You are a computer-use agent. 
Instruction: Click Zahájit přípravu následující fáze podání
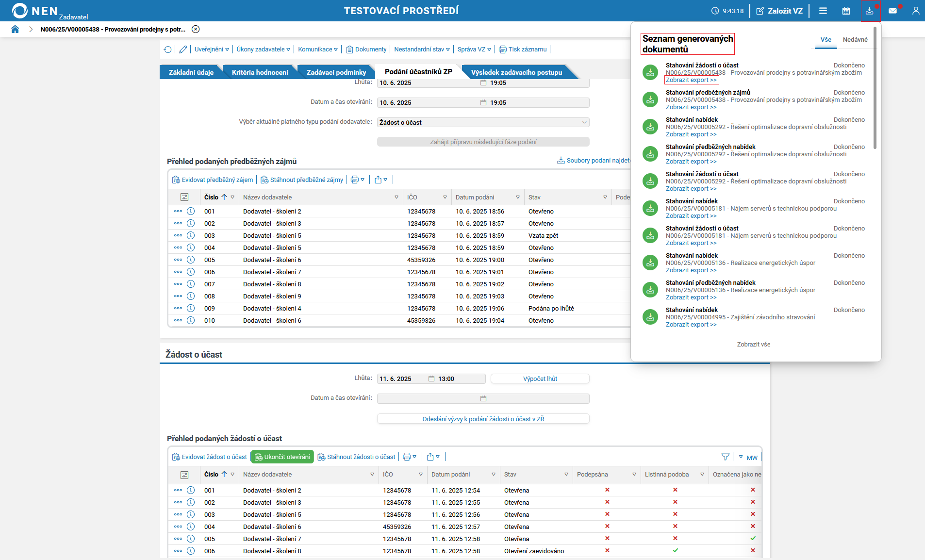pos(483,142)
